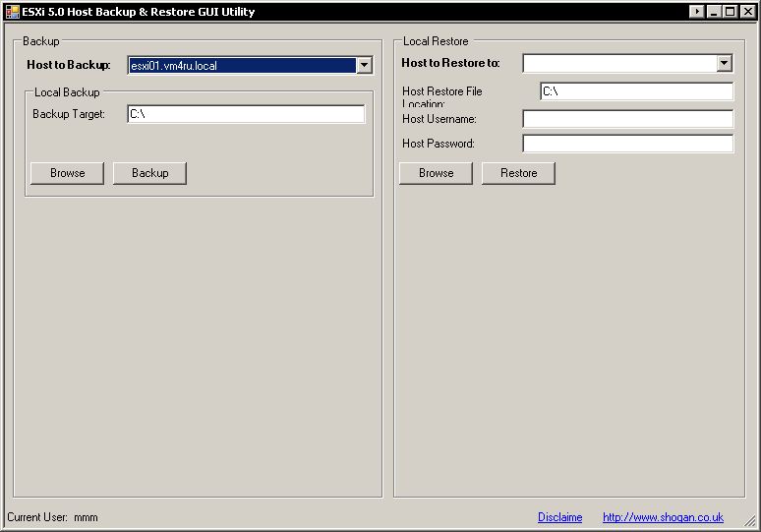Maximize the ESXi Backup utility window

click(730, 11)
